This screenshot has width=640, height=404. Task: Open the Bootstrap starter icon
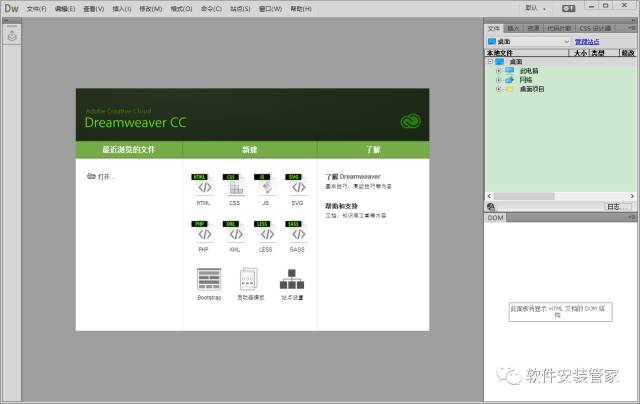[x=209, y=280]
